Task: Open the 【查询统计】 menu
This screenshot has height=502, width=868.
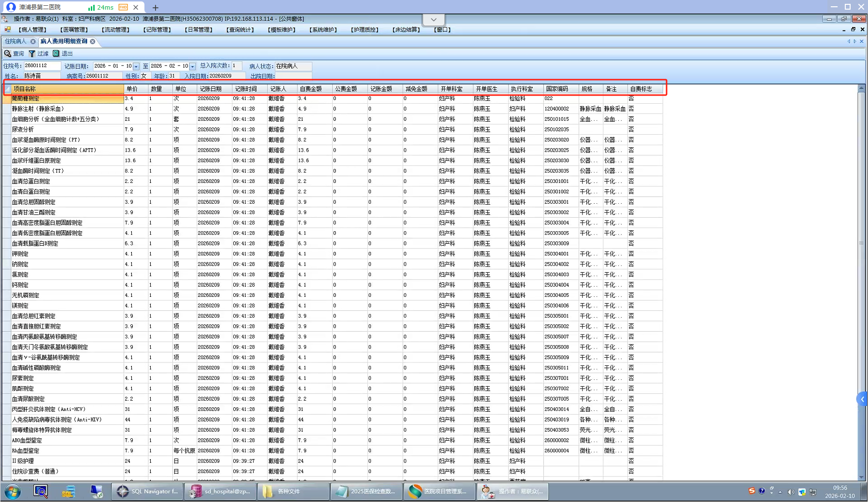Action: (240, 30)
